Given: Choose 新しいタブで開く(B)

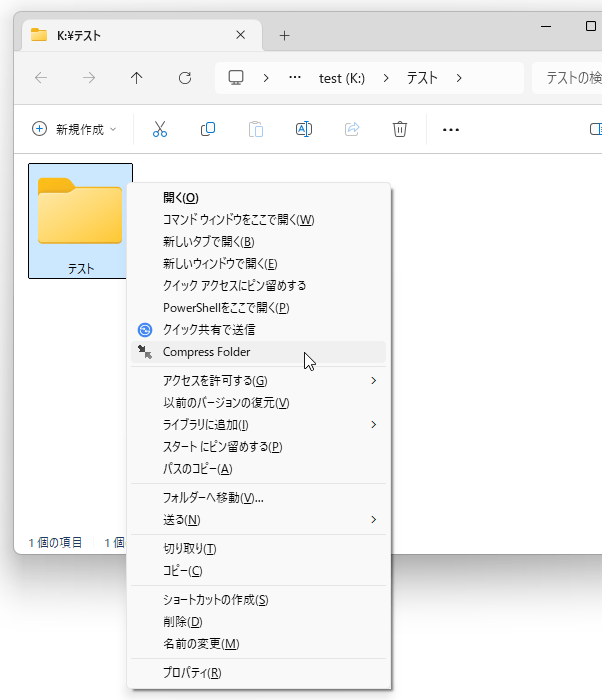Looking at the screenshot, I should click(x=259, y=242).
